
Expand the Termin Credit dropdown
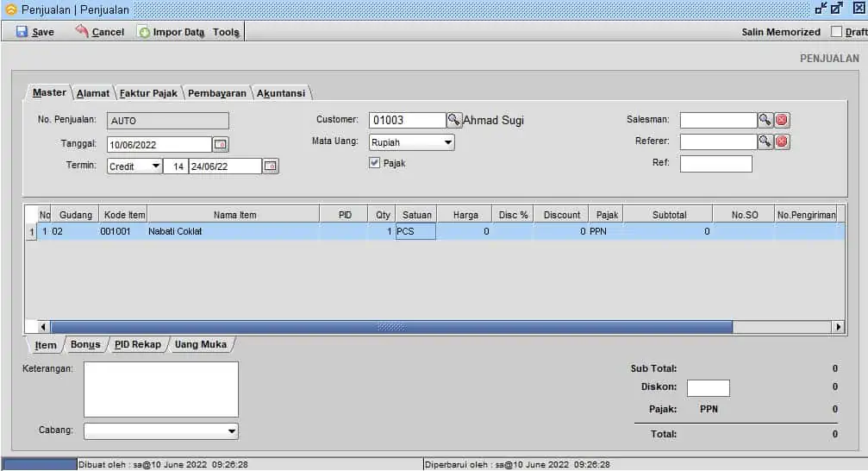[155, 166]
